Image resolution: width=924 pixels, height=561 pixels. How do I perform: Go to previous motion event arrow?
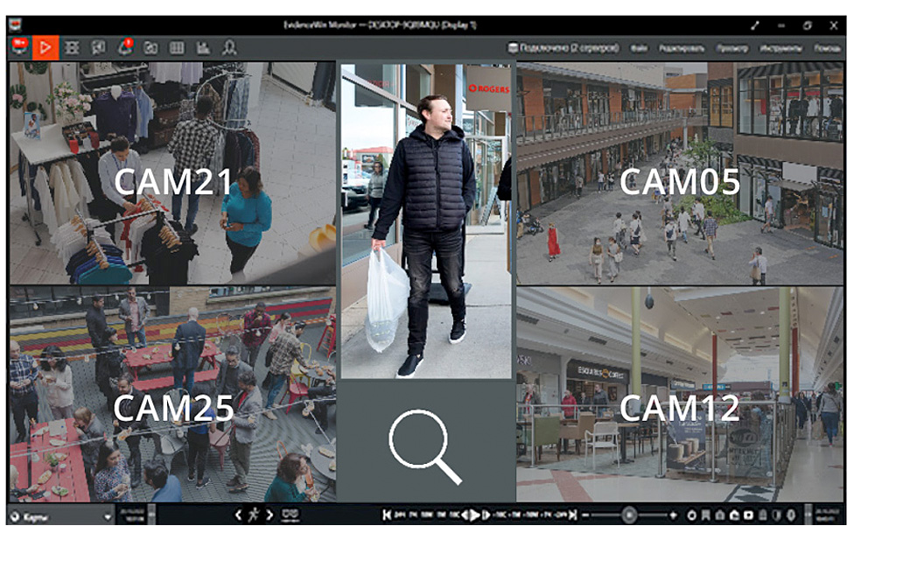(238, 515)
